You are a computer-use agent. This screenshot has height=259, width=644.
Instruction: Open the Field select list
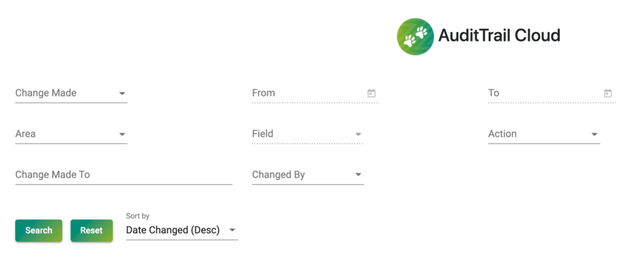tap(308, 135)
